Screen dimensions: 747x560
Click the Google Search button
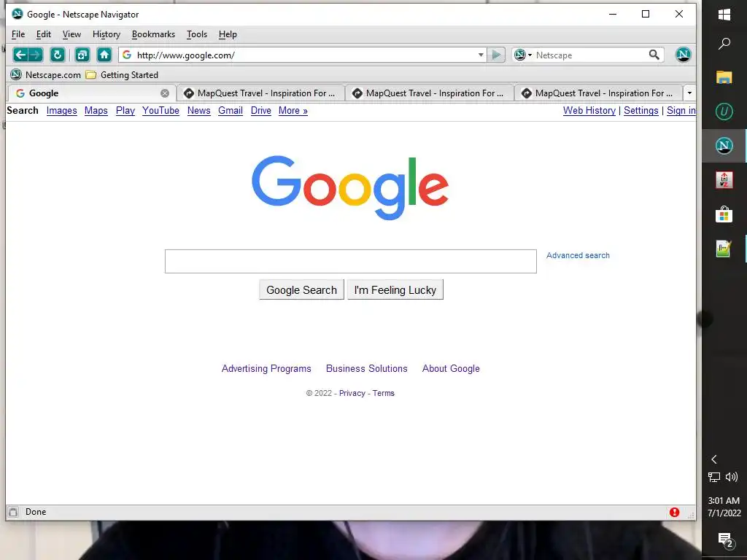[x=301, y=290]
